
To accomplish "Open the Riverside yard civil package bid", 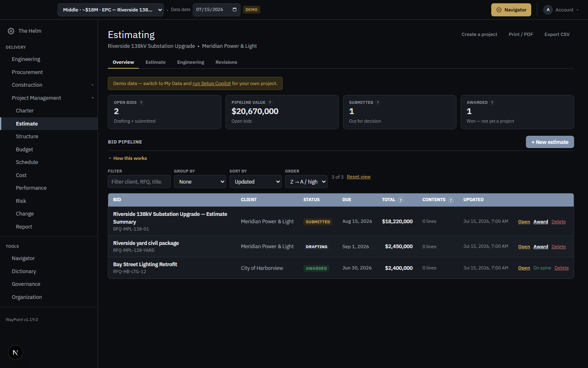I will 524,247.
